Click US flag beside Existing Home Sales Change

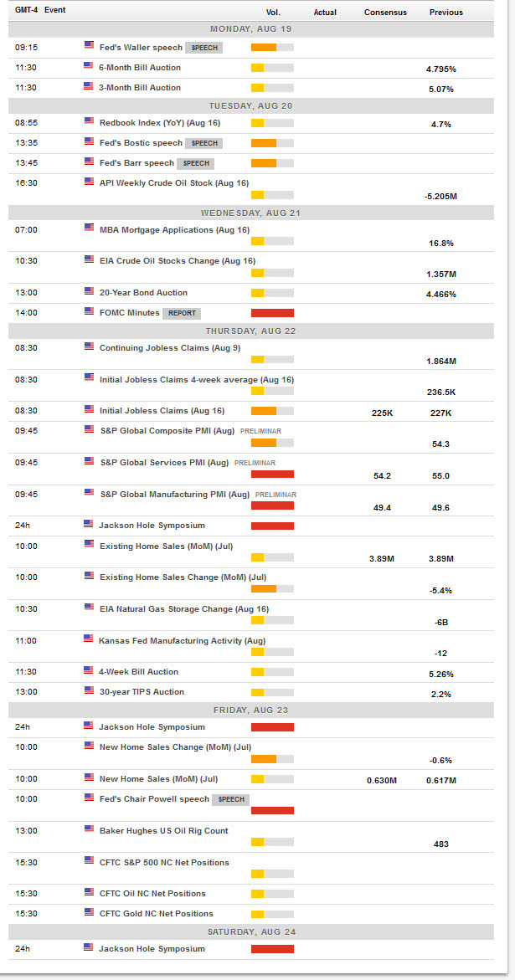tap(89, 575)
